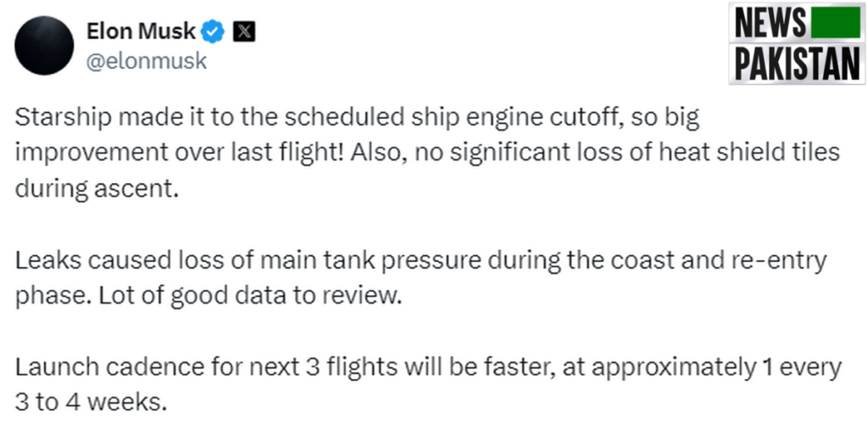Viewport: 868px width, 429px height.
Task: Click the green rectangle in News Pakistan logo
Action: tap(835, 23)
